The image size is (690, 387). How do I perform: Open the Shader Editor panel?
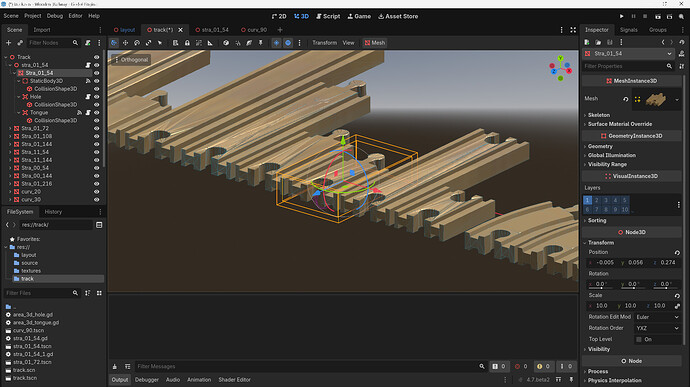click(x=235, y=380)
